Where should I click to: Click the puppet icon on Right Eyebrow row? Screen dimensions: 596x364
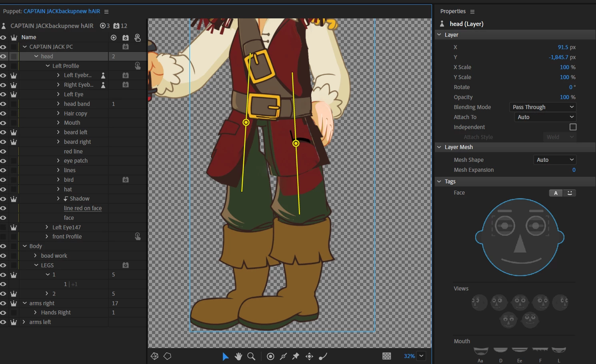(103, 85)
